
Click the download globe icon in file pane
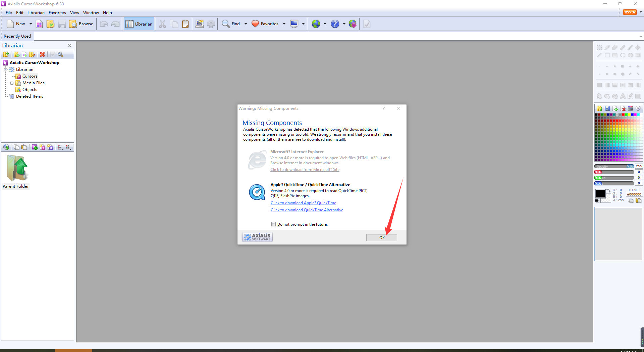click(6, 147)
